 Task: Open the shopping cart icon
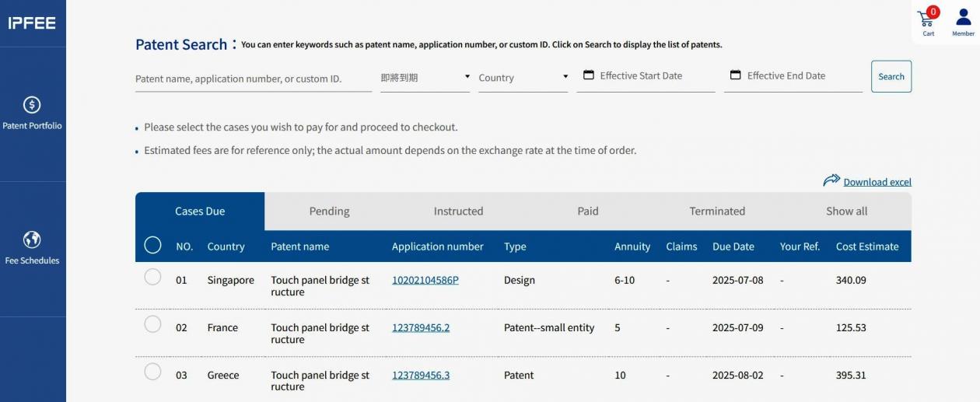tap(926, 18)
